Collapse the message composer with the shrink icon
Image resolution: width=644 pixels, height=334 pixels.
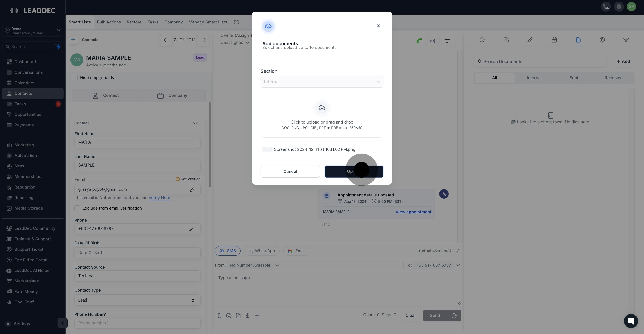coord(458,251)
